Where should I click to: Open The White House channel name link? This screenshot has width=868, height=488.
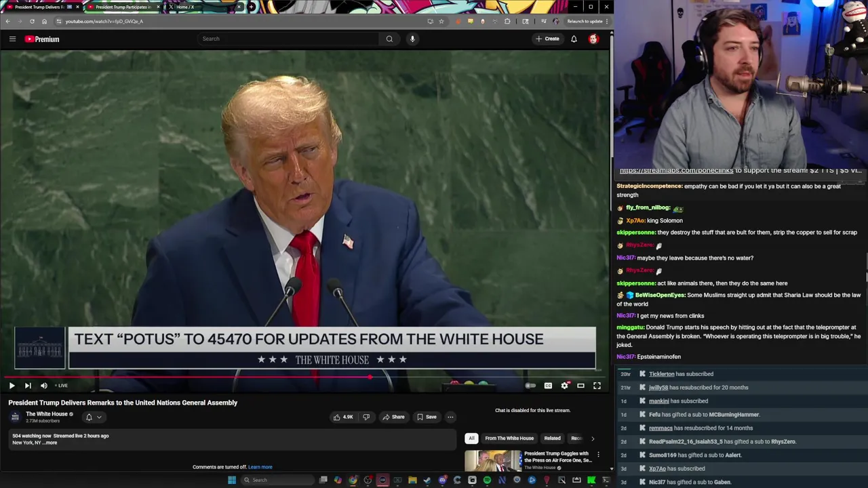pos(47,414)
